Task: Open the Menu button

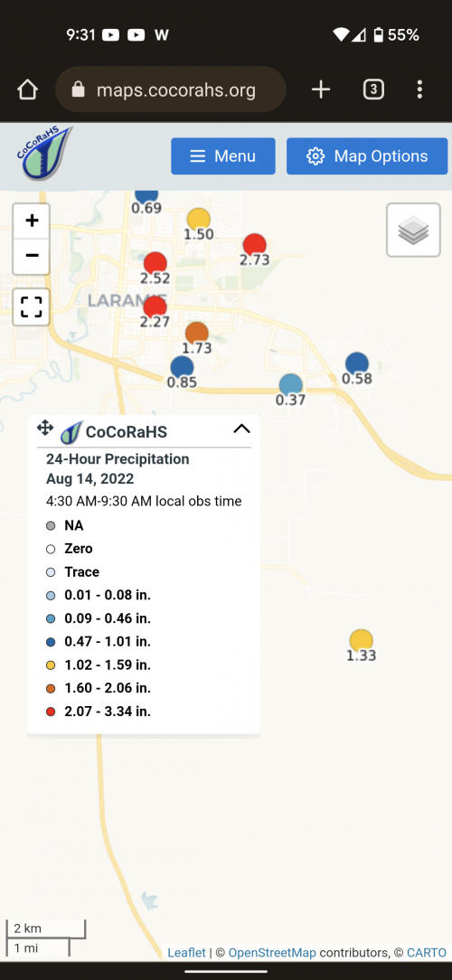Action: pos(223,156)
